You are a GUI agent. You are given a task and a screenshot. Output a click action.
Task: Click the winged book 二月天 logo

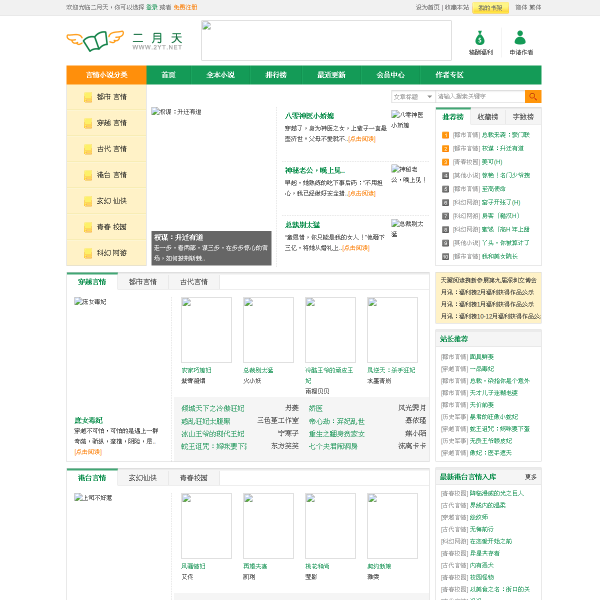pyautogui.click(x=124, y=41)
